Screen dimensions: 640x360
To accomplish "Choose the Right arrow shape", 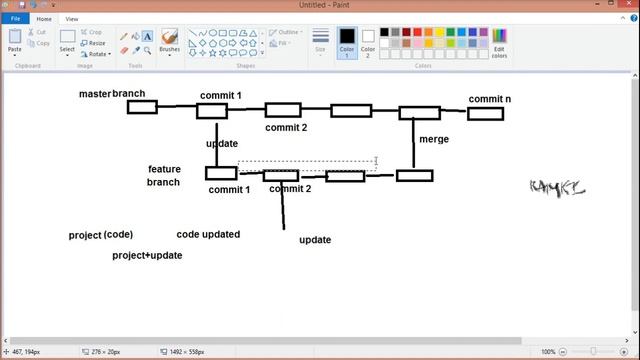I will coord(233,43).
